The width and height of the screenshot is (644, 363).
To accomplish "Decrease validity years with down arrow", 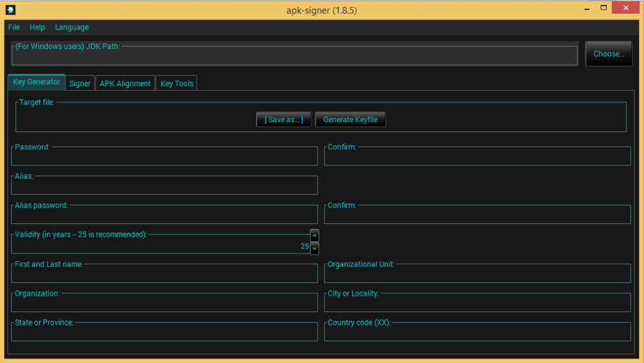I will point(314,248).
